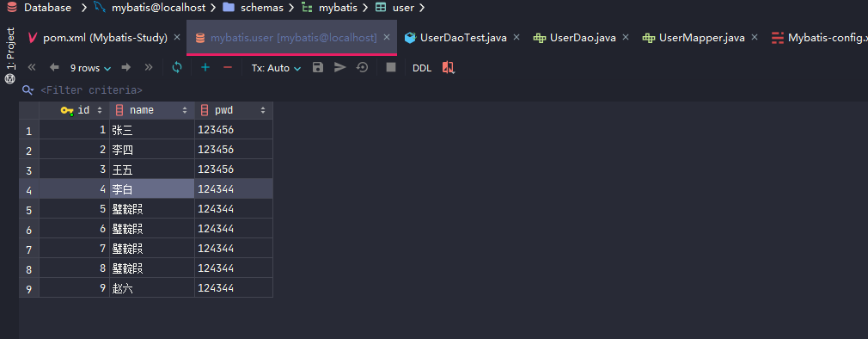This screenshot has height=339, width=868.
Task: Open UserMapper.java tab
Action: [x=701, y=38]
